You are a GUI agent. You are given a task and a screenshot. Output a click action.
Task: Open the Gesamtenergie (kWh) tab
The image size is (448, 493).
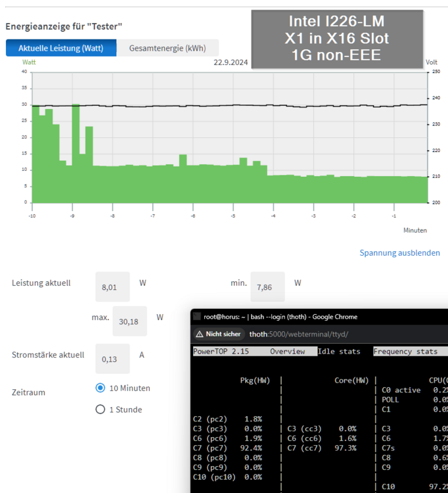coord(168,48)
